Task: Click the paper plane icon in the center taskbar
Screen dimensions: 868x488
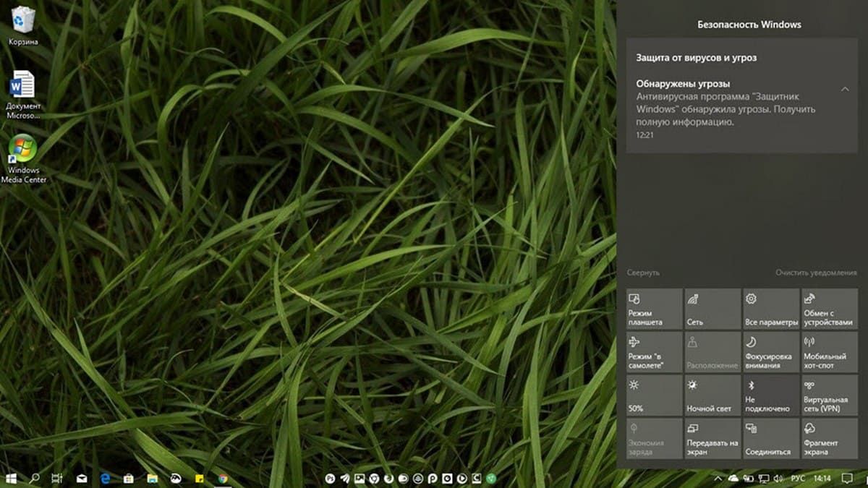Action: click(x=345, y=479)
